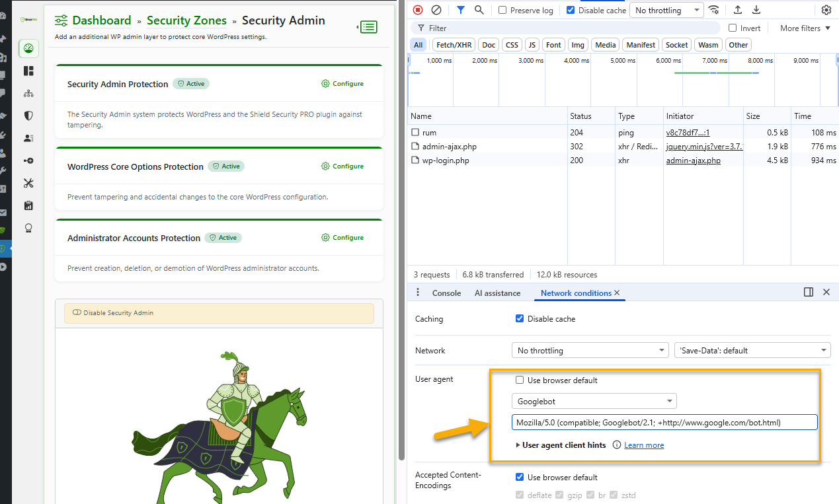Click the Learn more link
The image size is (839, 504).
click(x=644, y=445)
